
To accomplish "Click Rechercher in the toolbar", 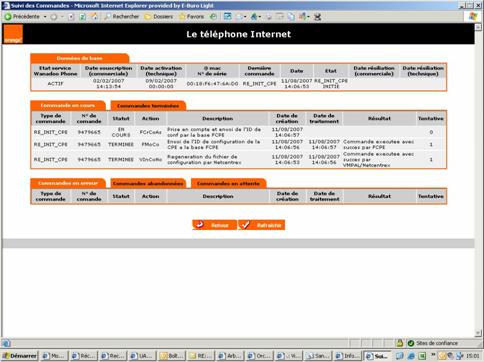I will tap(121, 16).
